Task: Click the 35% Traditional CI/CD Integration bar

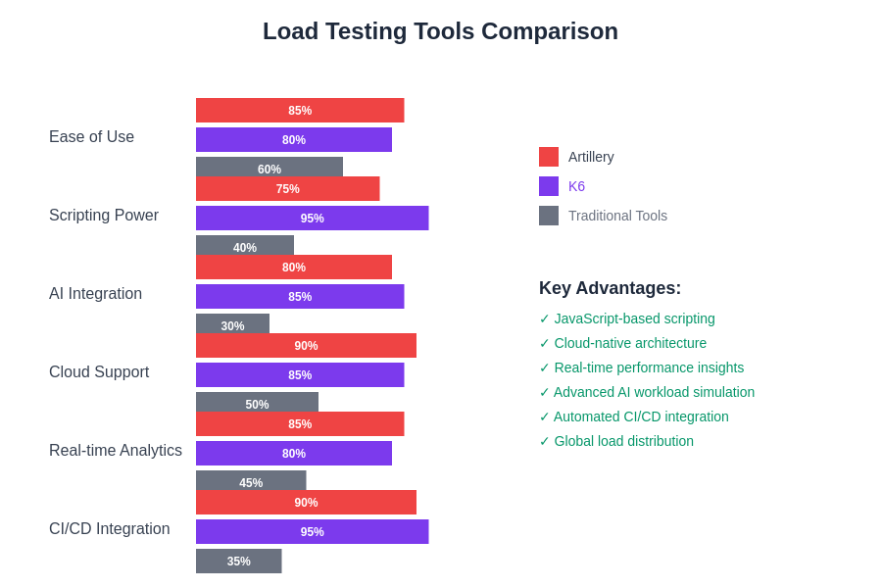Action: [238, 561]
